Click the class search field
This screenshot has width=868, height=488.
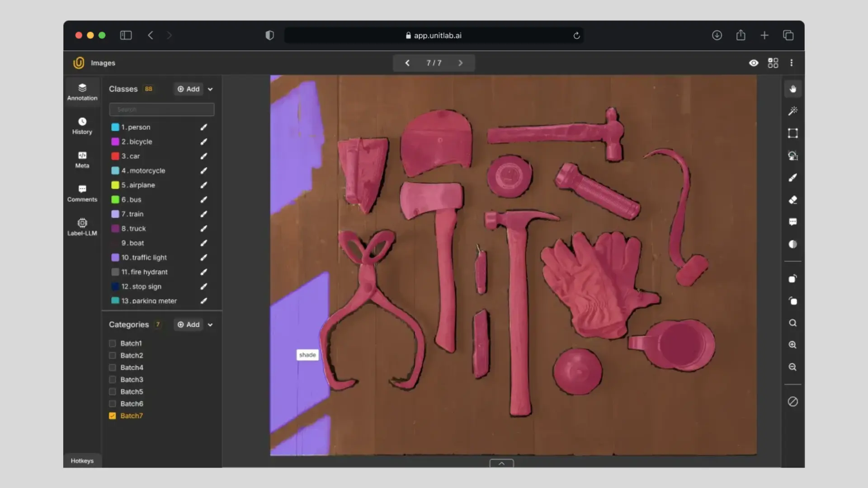[161, 109]
